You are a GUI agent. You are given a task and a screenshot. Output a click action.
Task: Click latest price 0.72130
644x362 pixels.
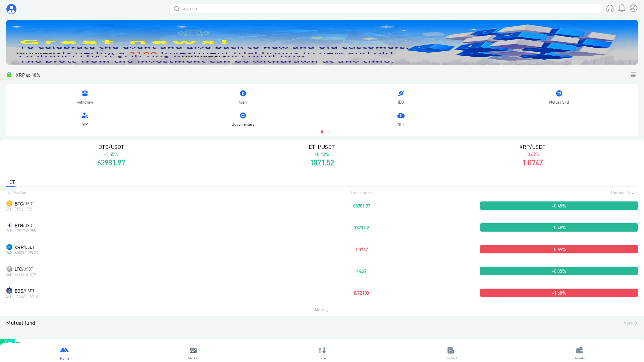coord(361,293)
